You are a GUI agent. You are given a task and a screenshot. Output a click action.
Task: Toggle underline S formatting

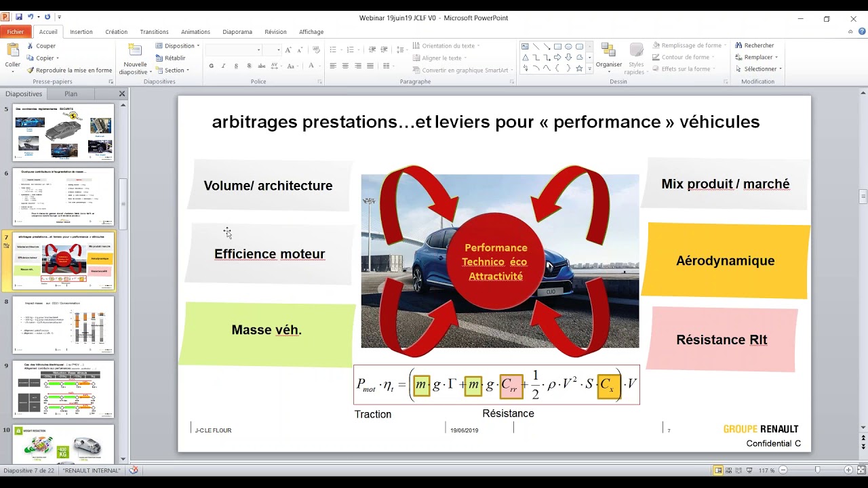coord(236,66)
